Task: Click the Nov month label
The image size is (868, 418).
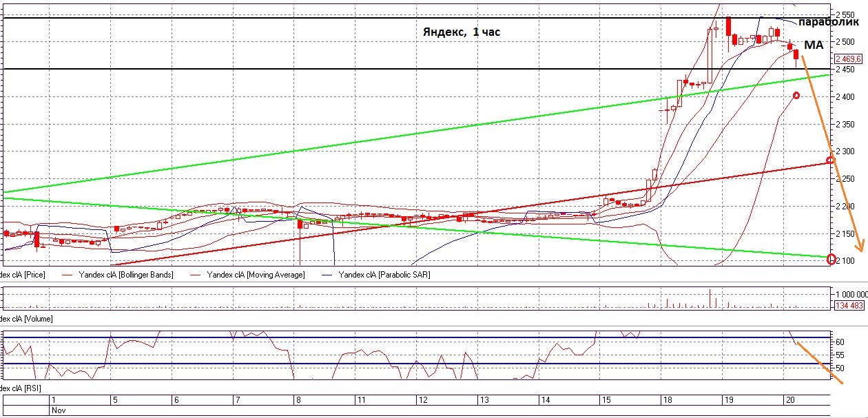Action: tap(58, 410)
